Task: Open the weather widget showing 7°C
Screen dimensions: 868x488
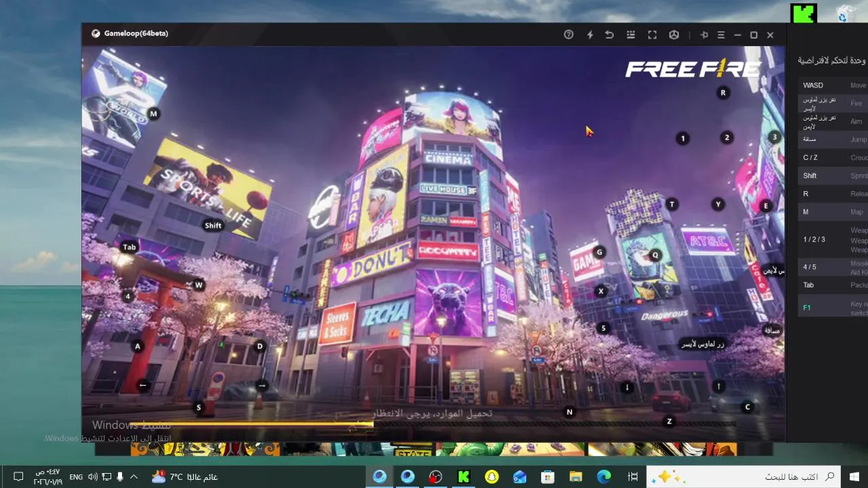Action: coord(184,477)
